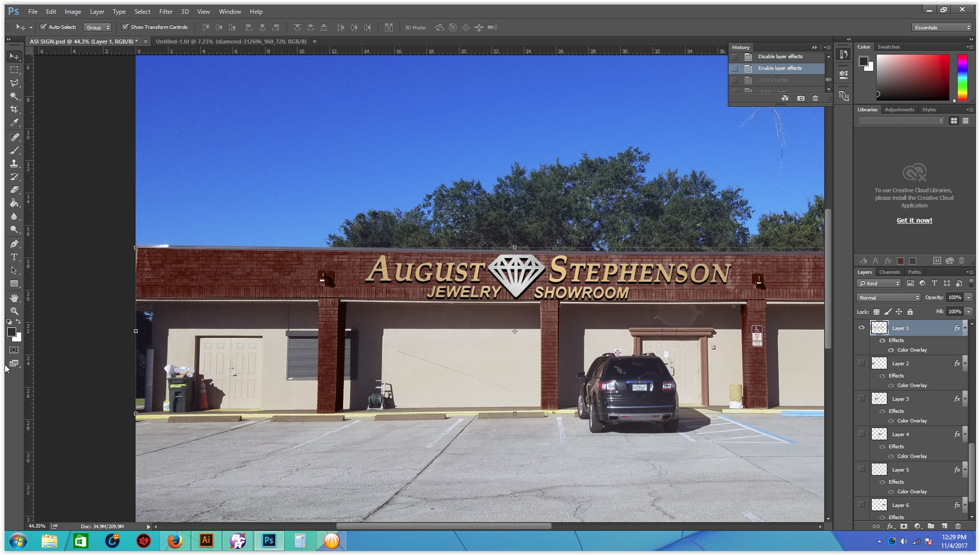Open the Normal blend mode dropdown
Screen dimensions: 980x555
888,297
